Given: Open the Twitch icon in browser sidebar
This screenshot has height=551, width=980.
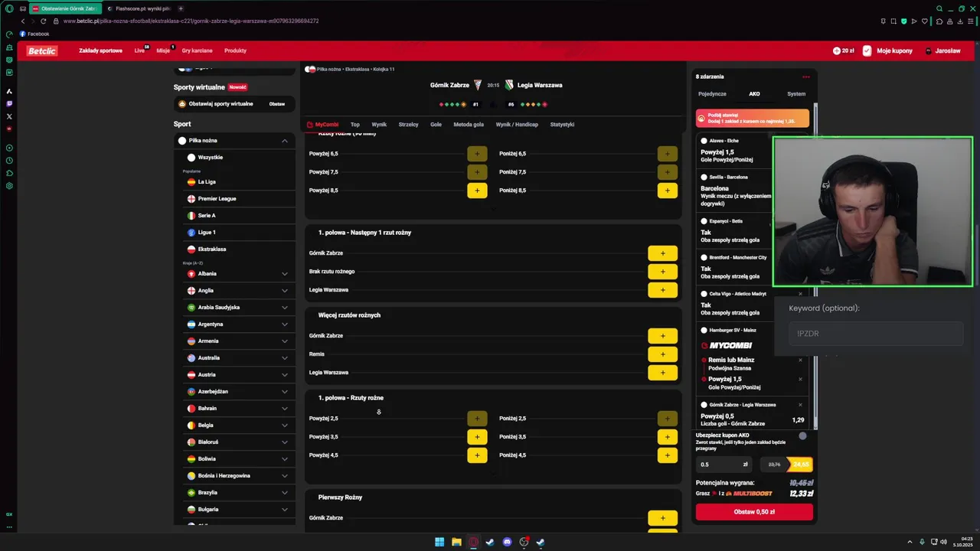Looking at the screenshot, I should click(9, 103).
